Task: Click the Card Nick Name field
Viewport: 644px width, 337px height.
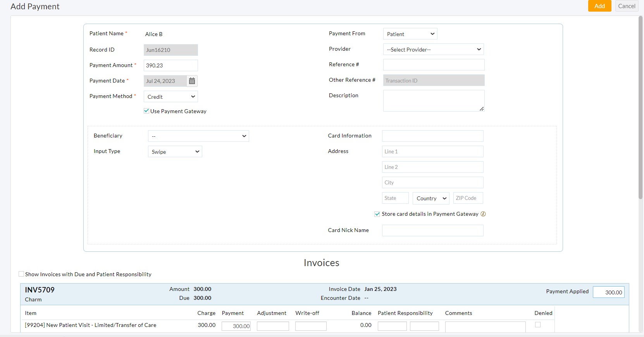Action: [x=432, y=230]
